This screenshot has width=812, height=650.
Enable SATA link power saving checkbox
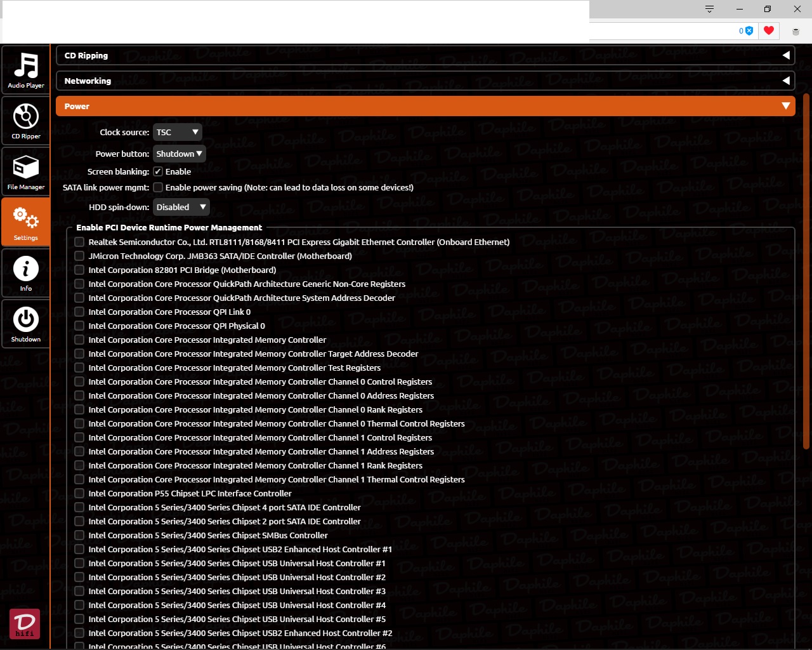point(158,187)
